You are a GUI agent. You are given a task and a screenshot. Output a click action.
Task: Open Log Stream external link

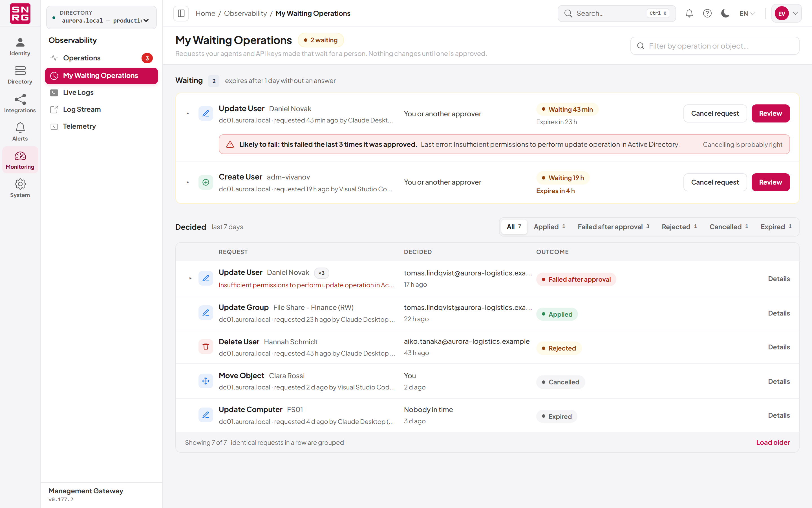101,109
